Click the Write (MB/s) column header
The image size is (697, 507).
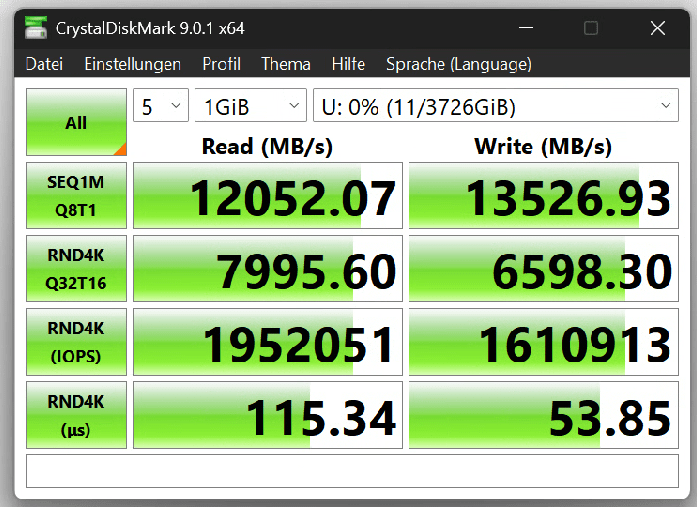point(543,146)
